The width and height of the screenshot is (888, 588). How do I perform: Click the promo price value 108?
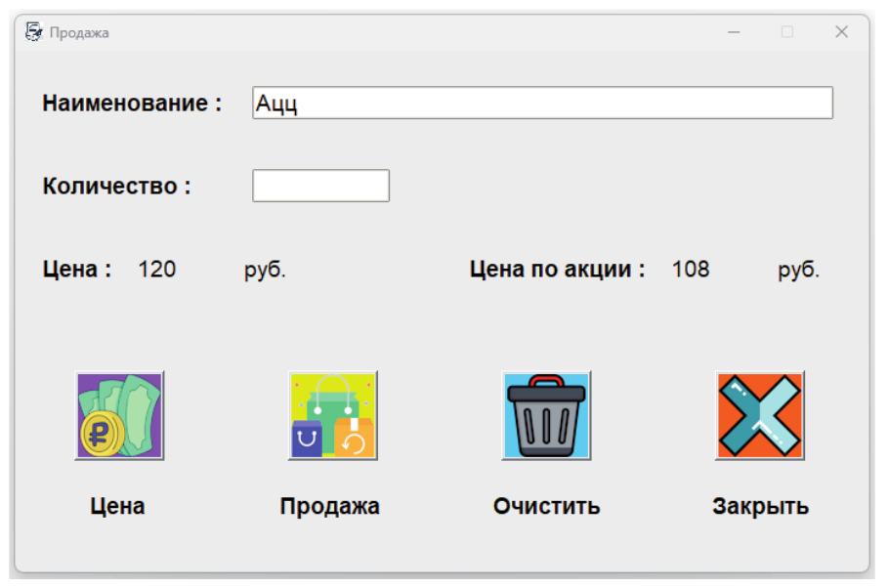pyautogui.click(x=691, y=270)
